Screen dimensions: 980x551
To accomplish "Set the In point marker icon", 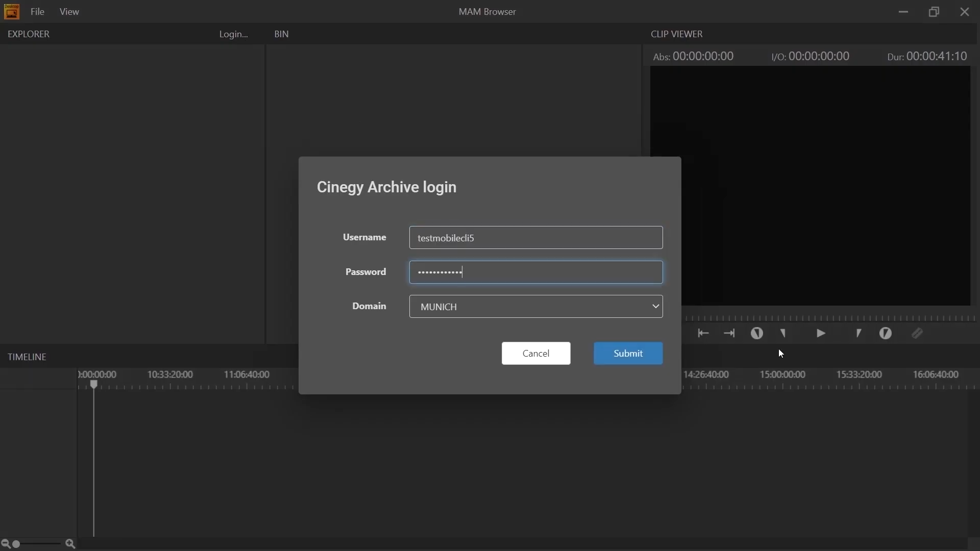I will [x=784, y=334].
